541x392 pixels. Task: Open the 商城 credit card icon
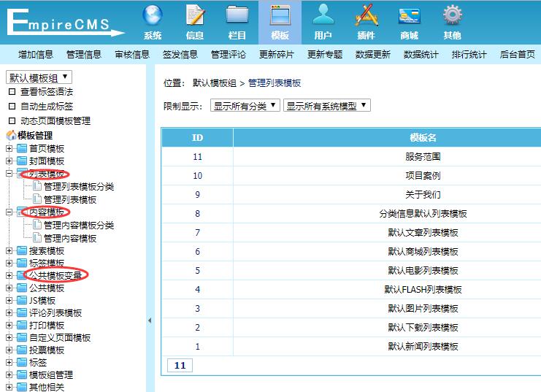(x=409, y=16)
